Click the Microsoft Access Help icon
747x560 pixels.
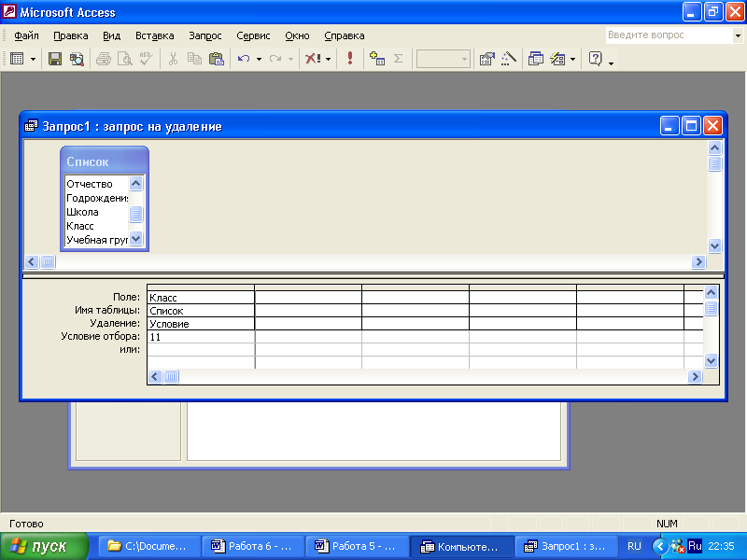point(595,59)
